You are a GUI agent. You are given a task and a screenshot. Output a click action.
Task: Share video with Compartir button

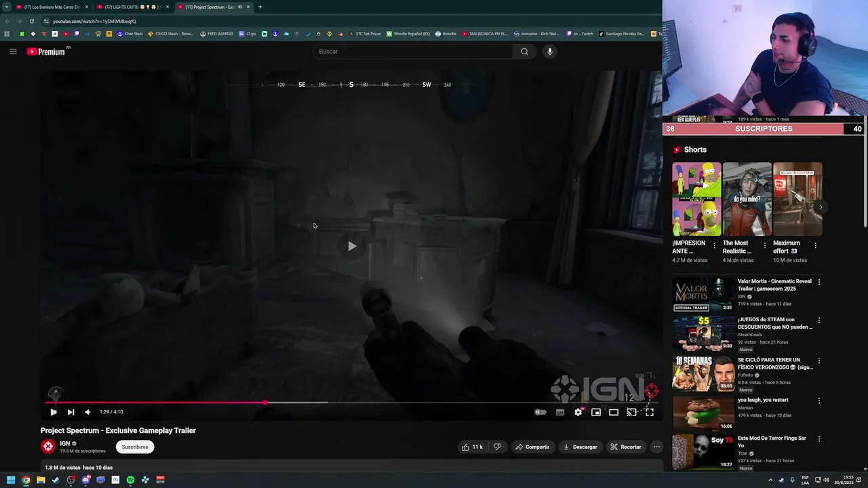[532, 447]
